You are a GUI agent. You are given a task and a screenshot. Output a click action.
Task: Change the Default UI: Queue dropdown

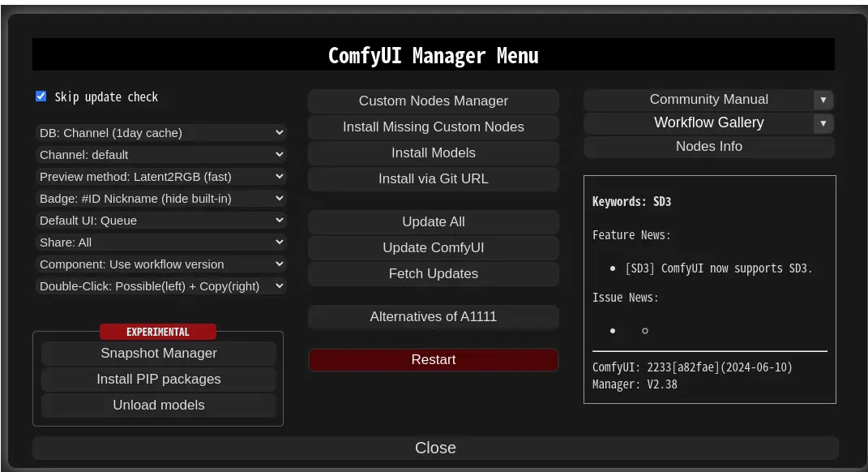click(161, 221)
